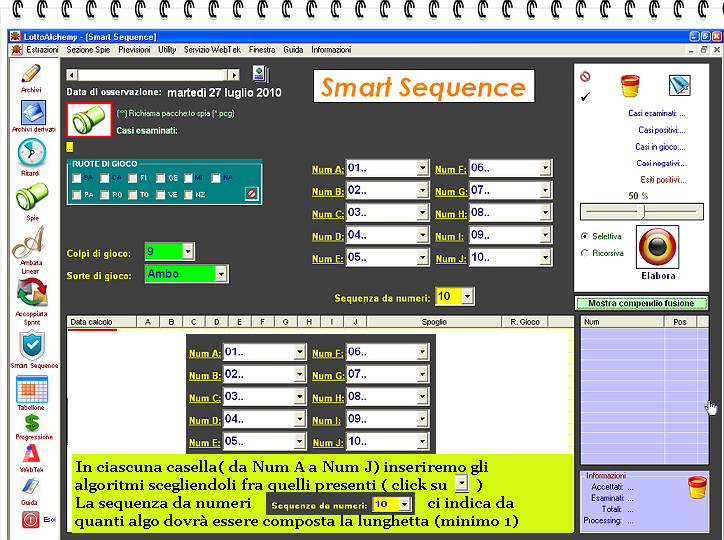
Task: Click the upper Num I link label
Action: (449, 236)
